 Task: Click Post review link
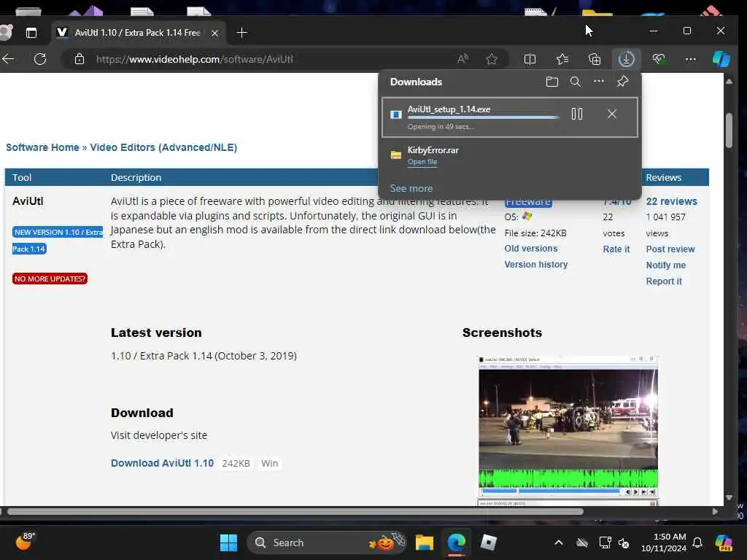point(670,249)
